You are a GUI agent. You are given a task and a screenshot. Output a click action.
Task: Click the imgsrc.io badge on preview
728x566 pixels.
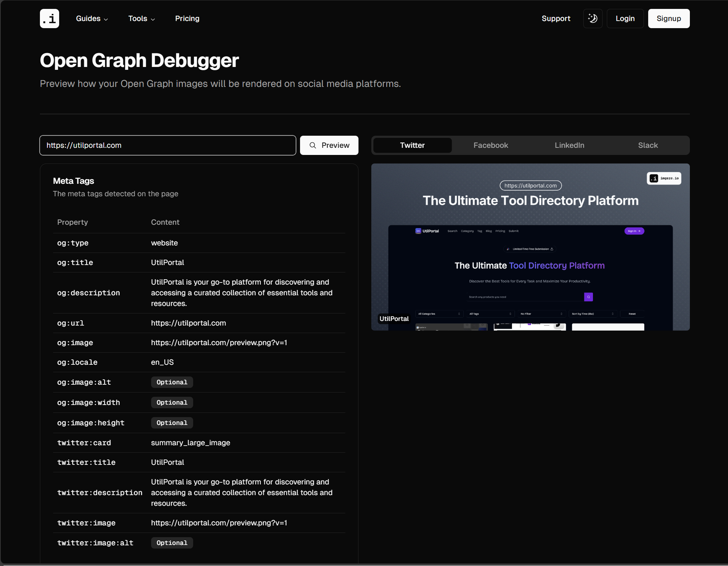pos(664,178)
